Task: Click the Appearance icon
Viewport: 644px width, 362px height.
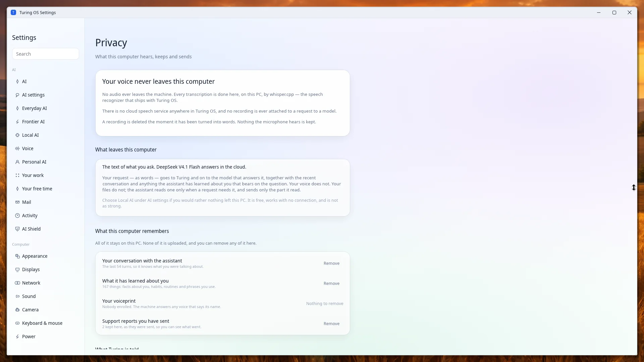Action: 17,256
